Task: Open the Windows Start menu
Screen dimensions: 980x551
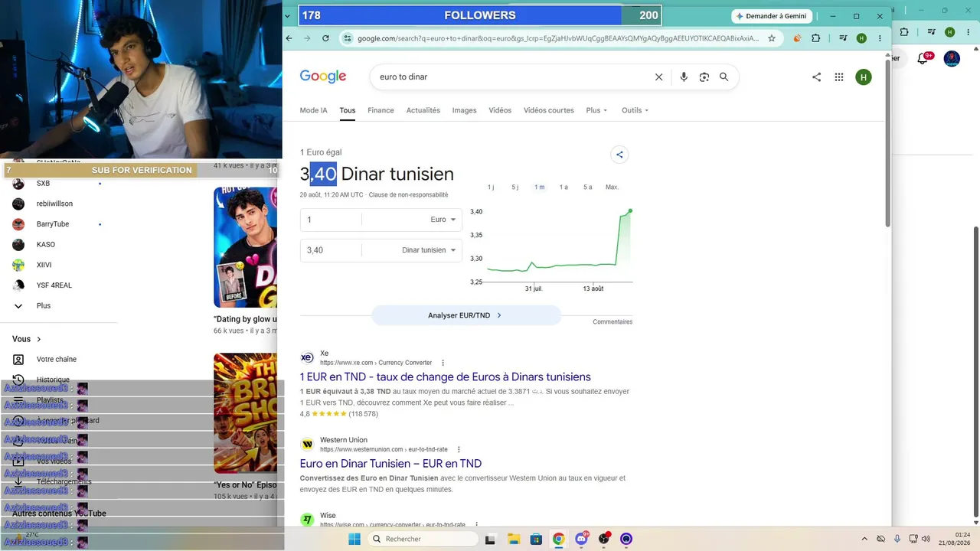Action: 354,539
